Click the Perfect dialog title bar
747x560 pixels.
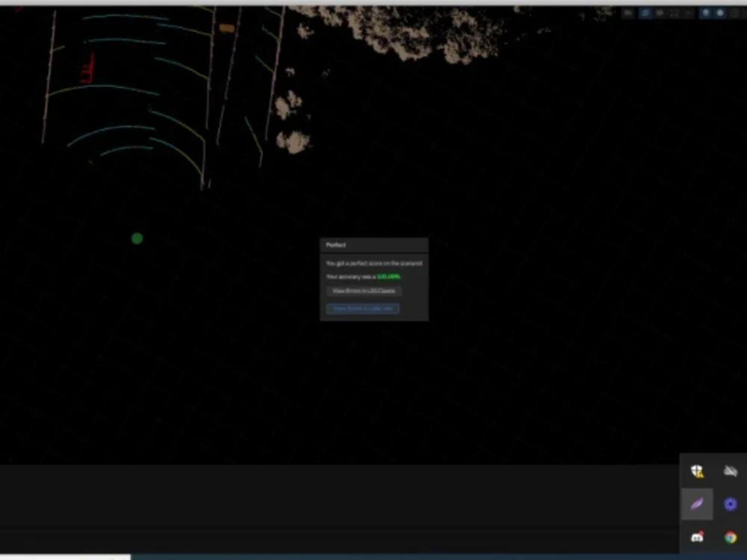click(x=373, y=245)
